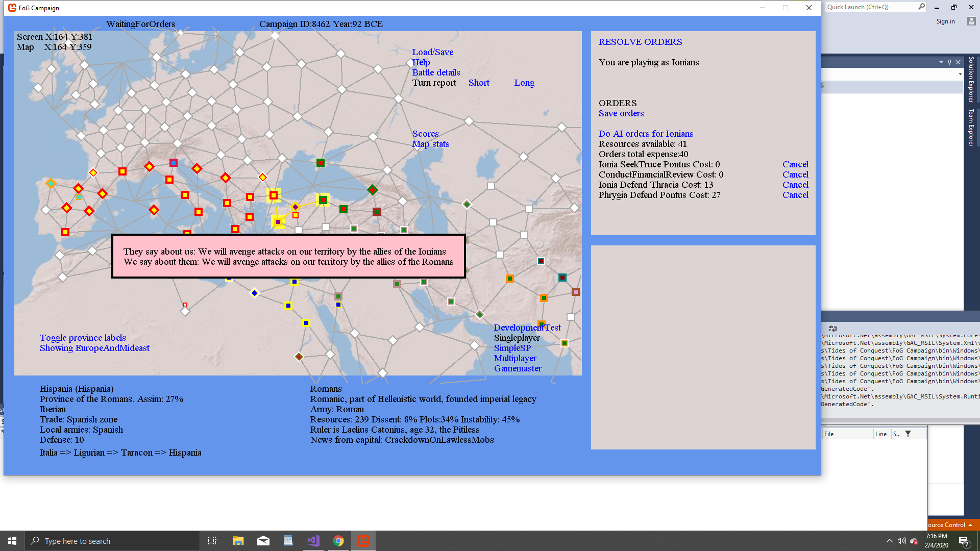Click the filter icon in Error List
980x551 pixels.
click(x=908, y=434)
